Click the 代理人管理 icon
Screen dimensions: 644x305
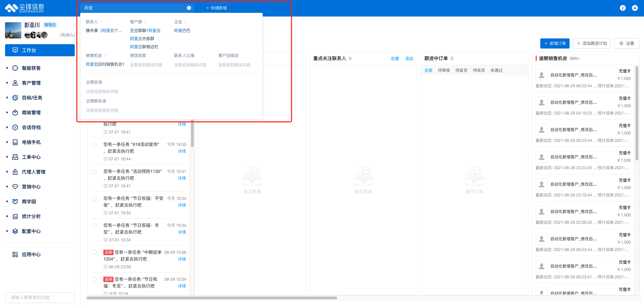(15, 172)
